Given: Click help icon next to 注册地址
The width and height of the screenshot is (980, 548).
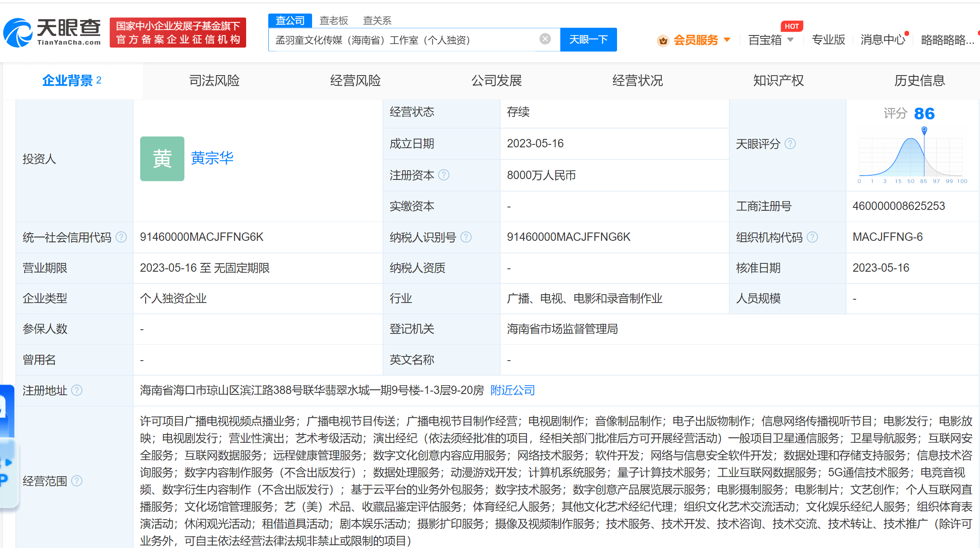Looking at the screenshot, I should pyautogui.click(x=77, y=390).
